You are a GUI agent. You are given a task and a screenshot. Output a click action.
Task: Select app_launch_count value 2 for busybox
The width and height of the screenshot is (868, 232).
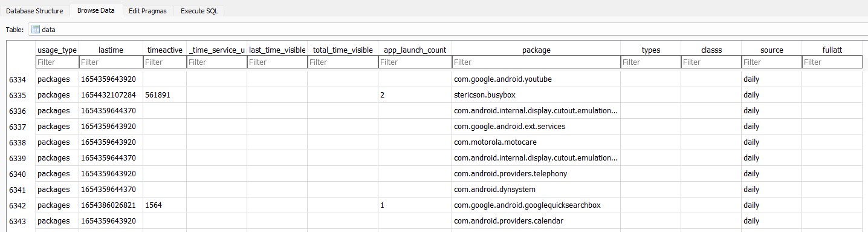coord(415,95)
